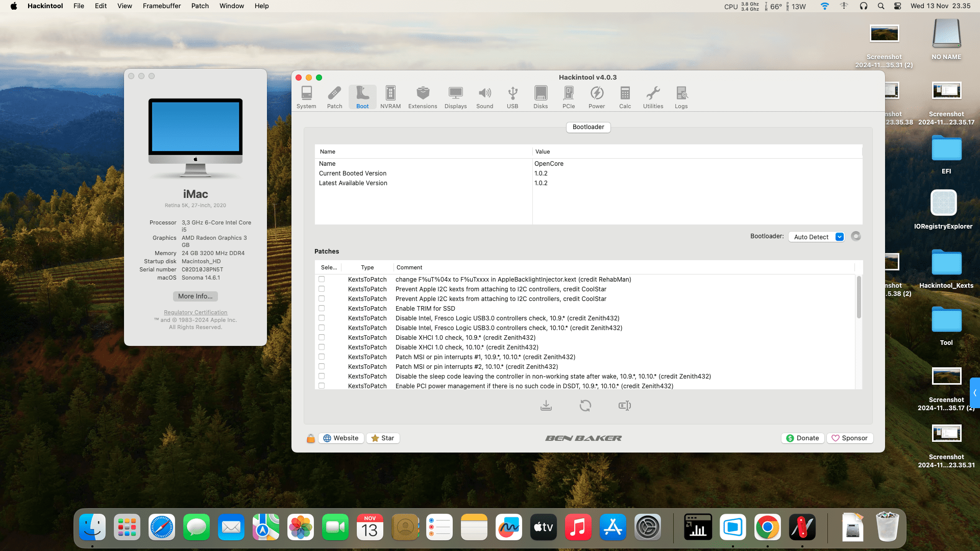
Task: Click the download patches icon
Action: point(546,406)
